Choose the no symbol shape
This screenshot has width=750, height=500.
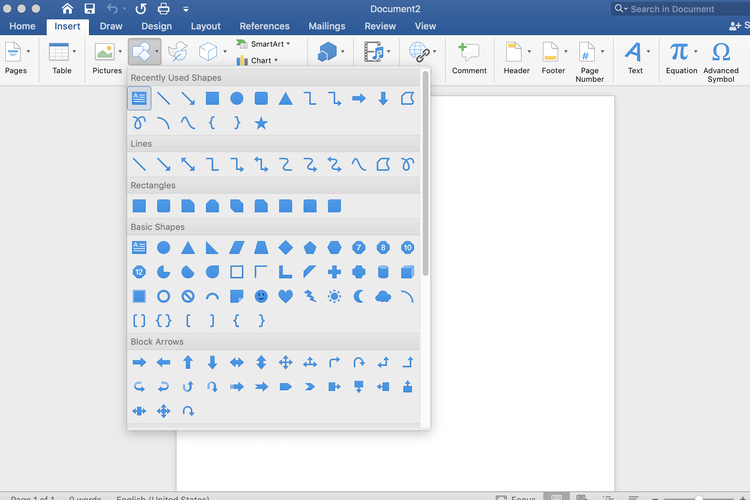[188, 296]
